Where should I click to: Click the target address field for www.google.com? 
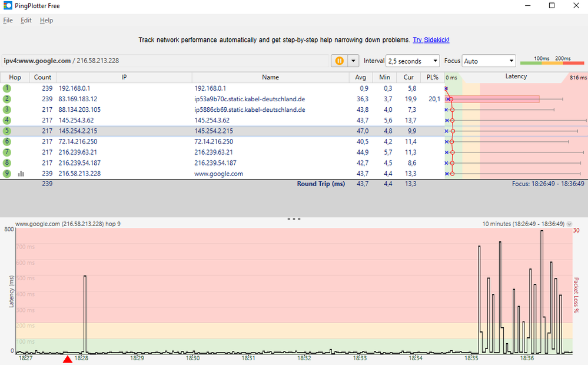point(165,61)
